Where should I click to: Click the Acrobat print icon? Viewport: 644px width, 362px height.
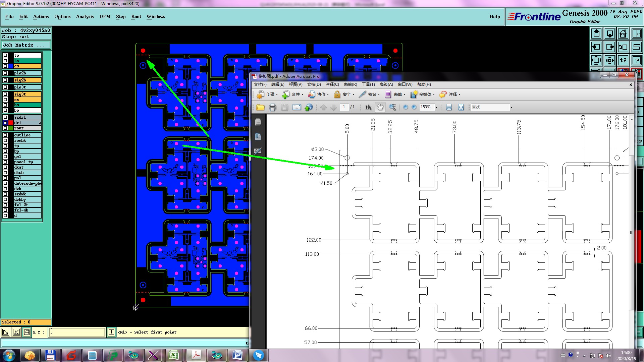pyautogui.click(x=272, y=107)
